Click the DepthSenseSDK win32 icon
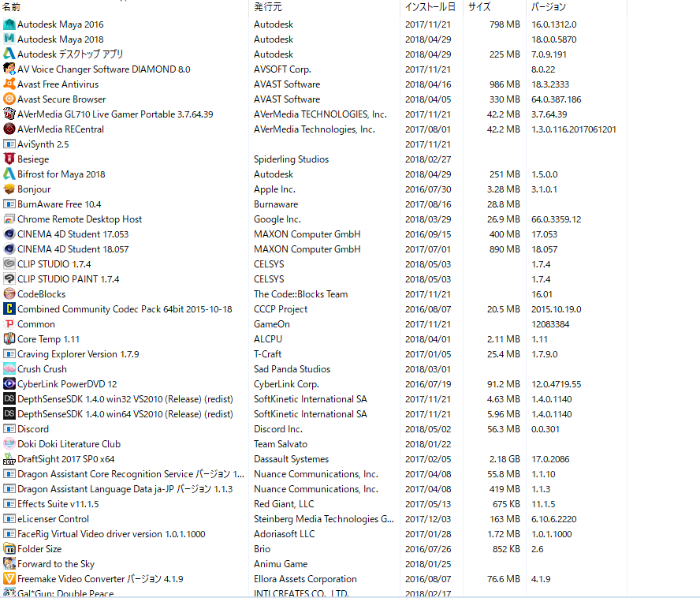 click(x=9, y=398)
